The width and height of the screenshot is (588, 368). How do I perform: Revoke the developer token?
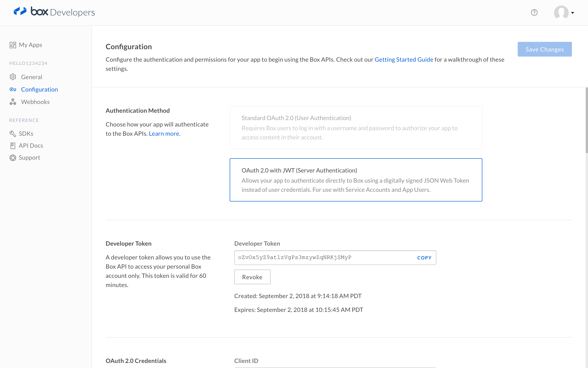(x=252, y=277)
